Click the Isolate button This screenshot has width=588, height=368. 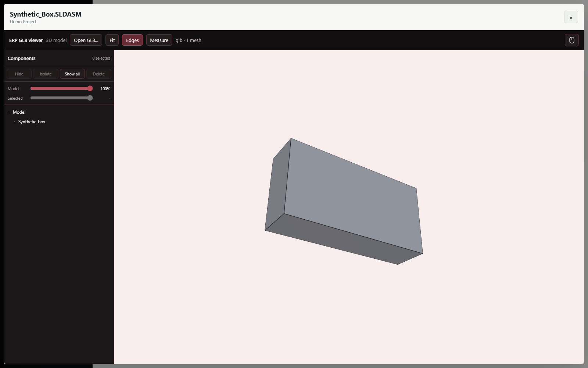[46, 74]
